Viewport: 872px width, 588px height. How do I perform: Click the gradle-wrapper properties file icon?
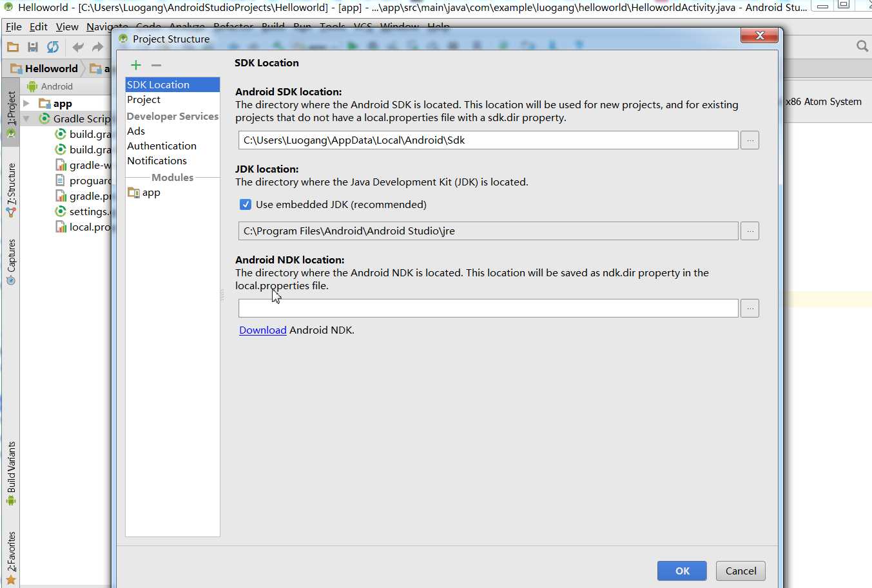pos(61,165)
